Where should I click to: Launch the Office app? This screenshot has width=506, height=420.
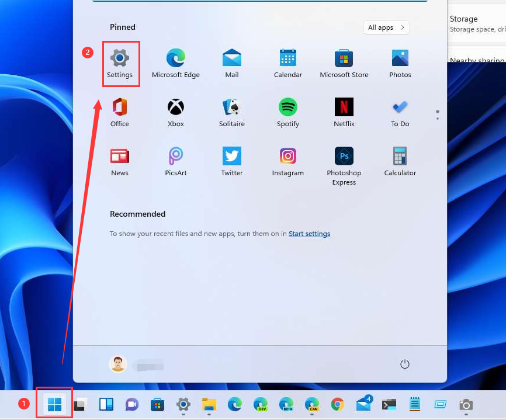click(120, 113)
